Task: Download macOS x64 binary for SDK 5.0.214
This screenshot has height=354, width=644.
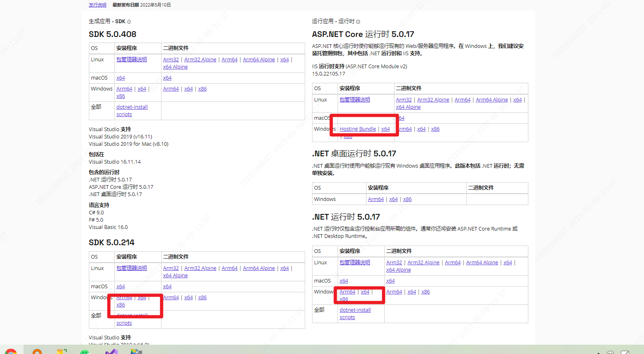Action: 167,286
